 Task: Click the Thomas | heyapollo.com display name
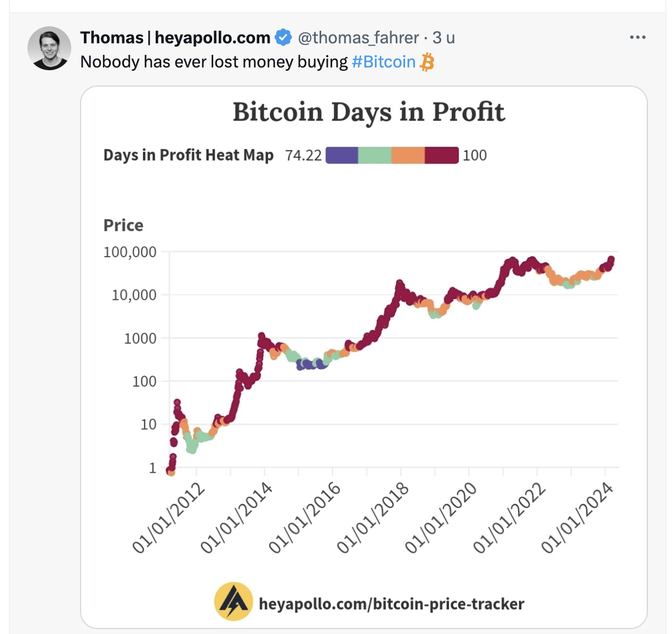coord(175,37)
